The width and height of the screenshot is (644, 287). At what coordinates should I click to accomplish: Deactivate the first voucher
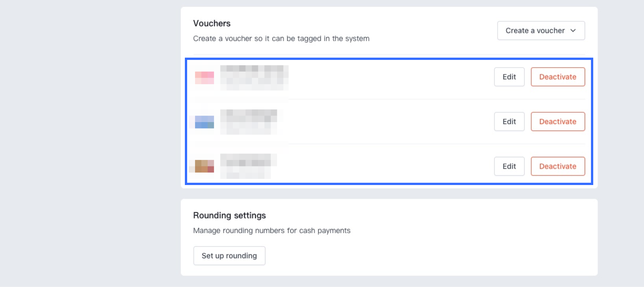point(558,77)
